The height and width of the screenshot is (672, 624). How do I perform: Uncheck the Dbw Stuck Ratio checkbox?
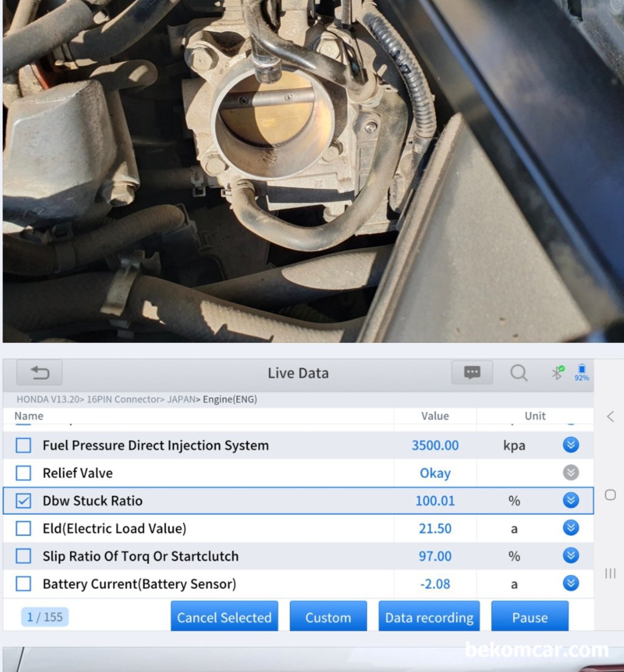[23, 501]
